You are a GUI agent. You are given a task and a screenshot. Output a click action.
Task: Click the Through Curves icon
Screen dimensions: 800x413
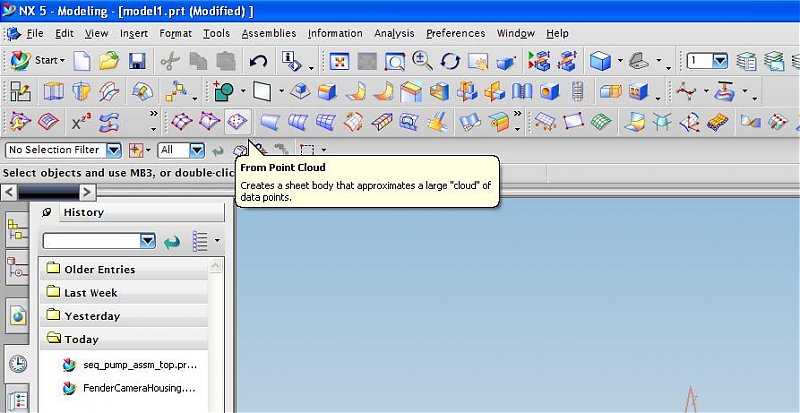(297, 122)
